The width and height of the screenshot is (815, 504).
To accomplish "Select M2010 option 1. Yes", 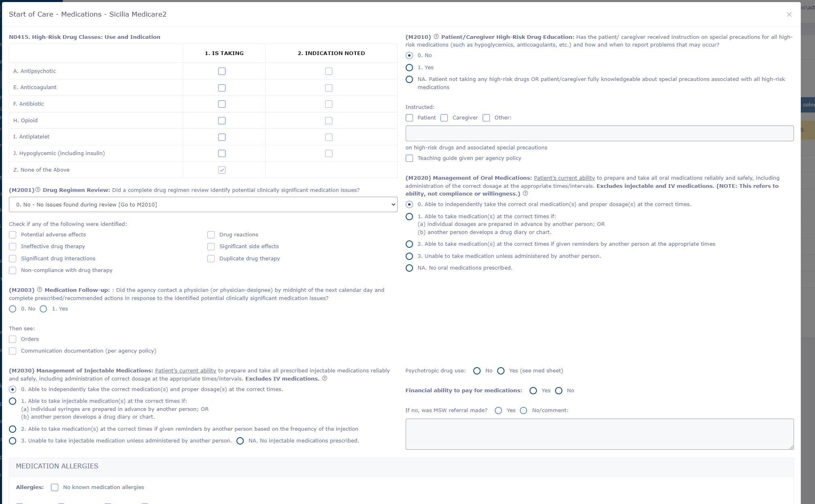I will [x=409, y=68].
